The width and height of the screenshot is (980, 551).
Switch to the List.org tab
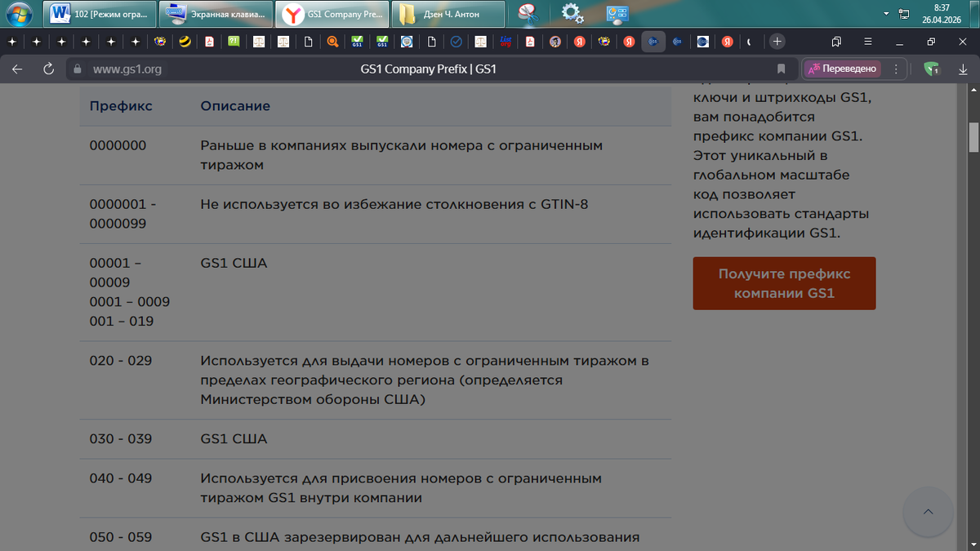click(x=505, y=41)
